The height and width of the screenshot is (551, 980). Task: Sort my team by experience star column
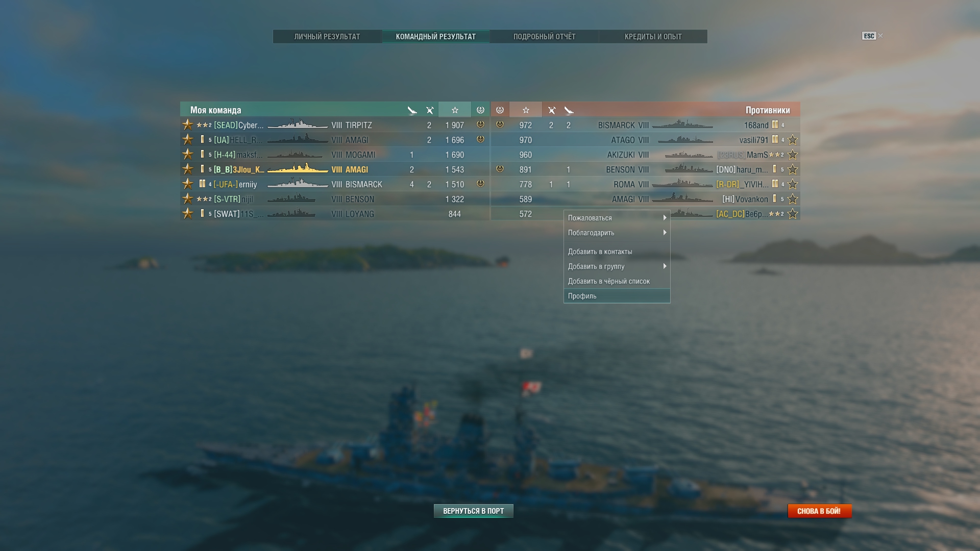454,110
